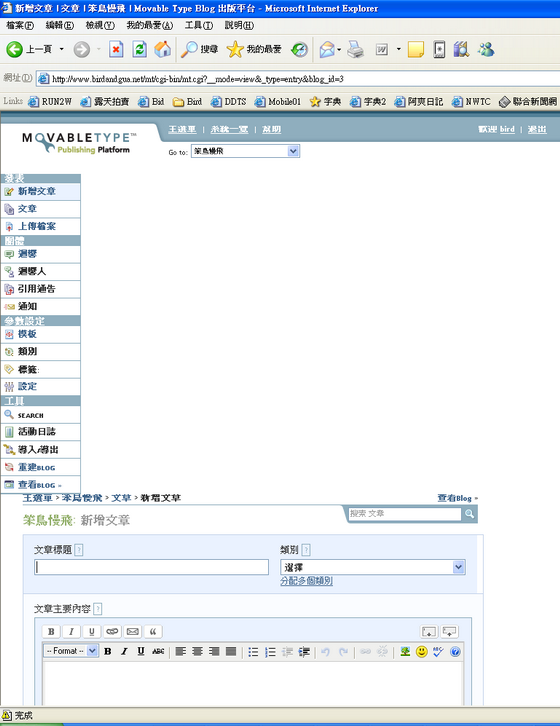The image size is (560, 726).
Task: Open the 說明(H) menu
Action: click(x=239, y=25)
